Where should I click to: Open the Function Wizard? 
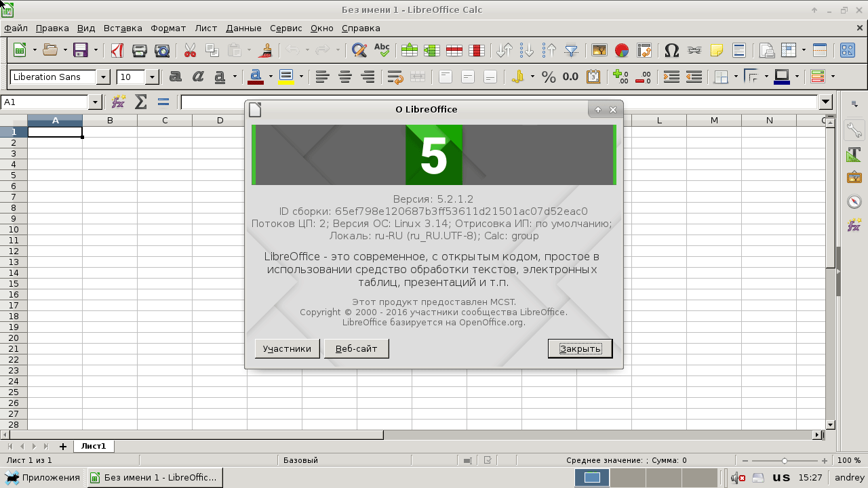119,102
